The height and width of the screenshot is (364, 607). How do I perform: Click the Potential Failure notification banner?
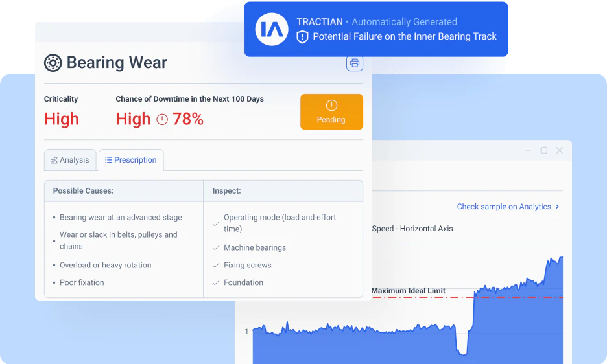click(x=376, y=29)
